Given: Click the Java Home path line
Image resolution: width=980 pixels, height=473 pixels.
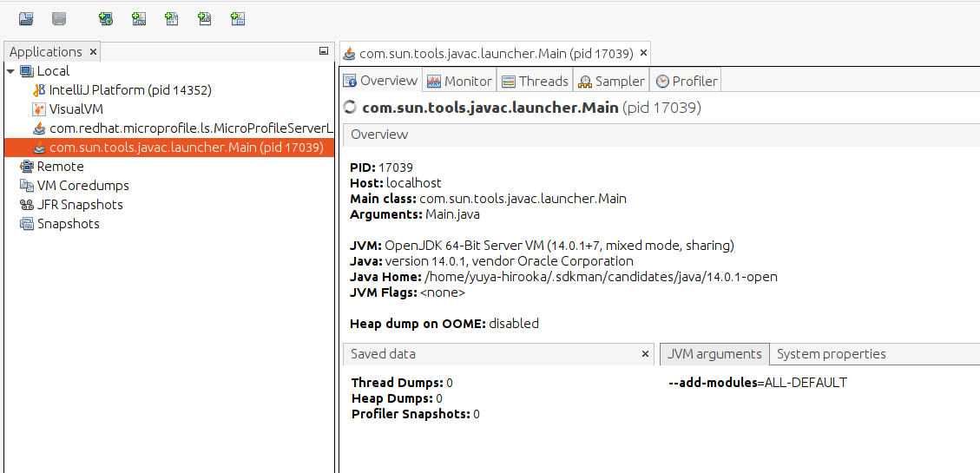Looking at the screenshot, I should (x=563, y=277).
